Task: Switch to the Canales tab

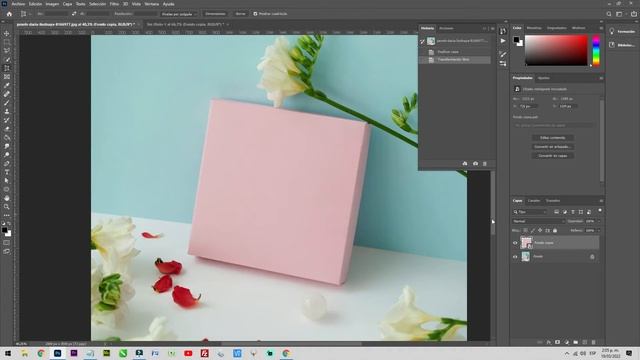Action: click(533, 201)
